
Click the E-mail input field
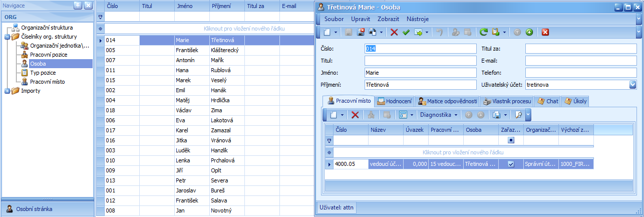(581, 61)
